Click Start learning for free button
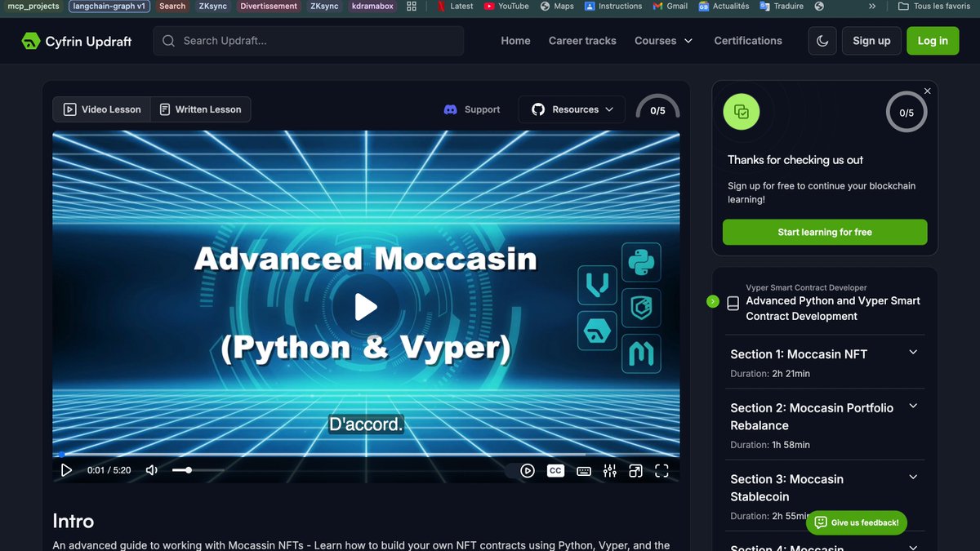Image resolution: width=980 pixels, height=551 pixels. tap(825, 232)
